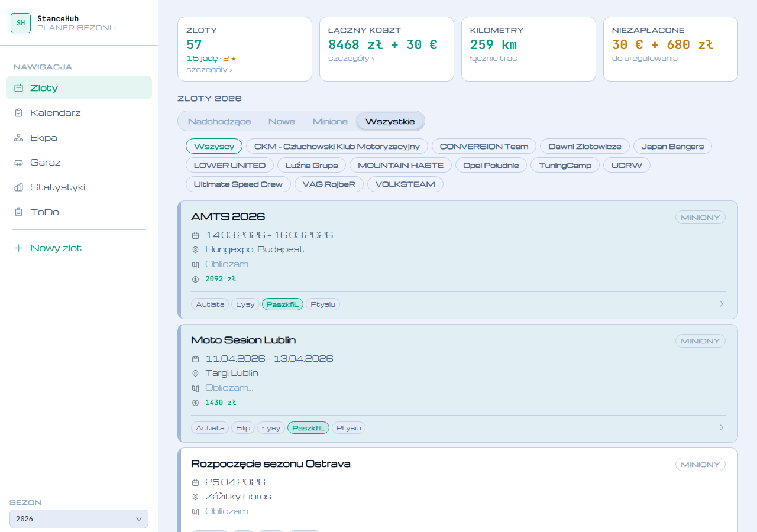Click the cost coin icon beside 1430 zł
This screenshot has height=532, width=757.
(196, 403)
